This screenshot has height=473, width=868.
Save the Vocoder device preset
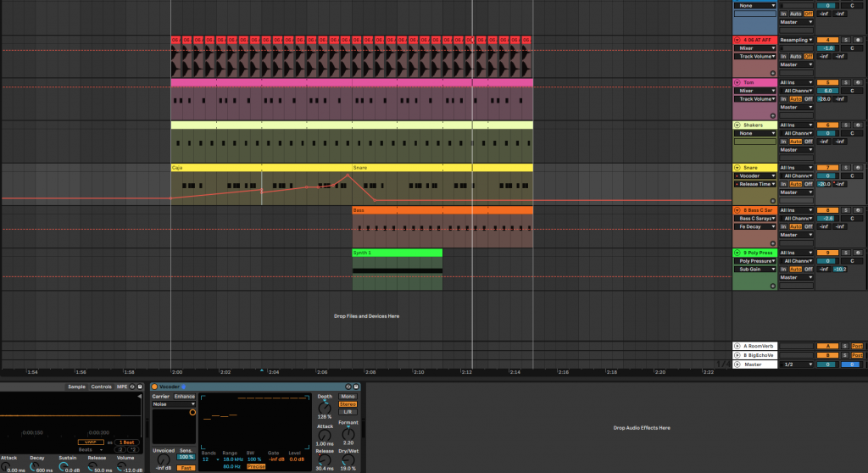[x=356, y=387]
